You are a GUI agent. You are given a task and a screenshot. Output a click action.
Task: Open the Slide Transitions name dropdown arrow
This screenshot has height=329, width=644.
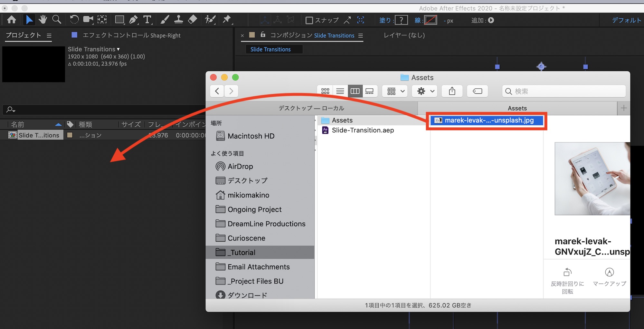pyautogui.click(x=118, y=49)
